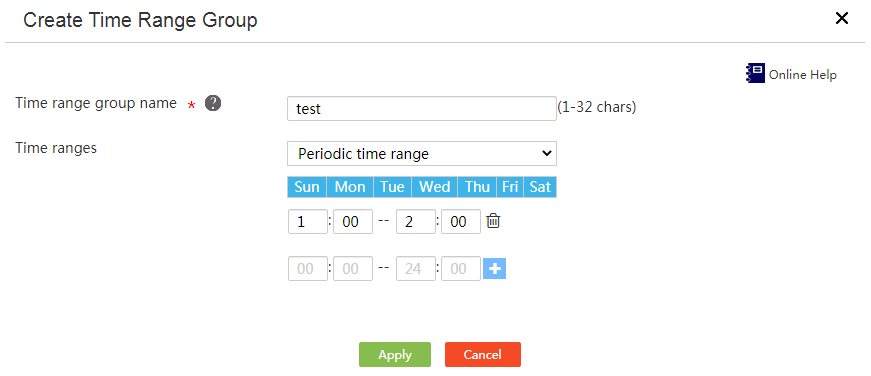The image size is (871, 376).
Task: Add new time range with plus icon
Action: pos(494,269)
